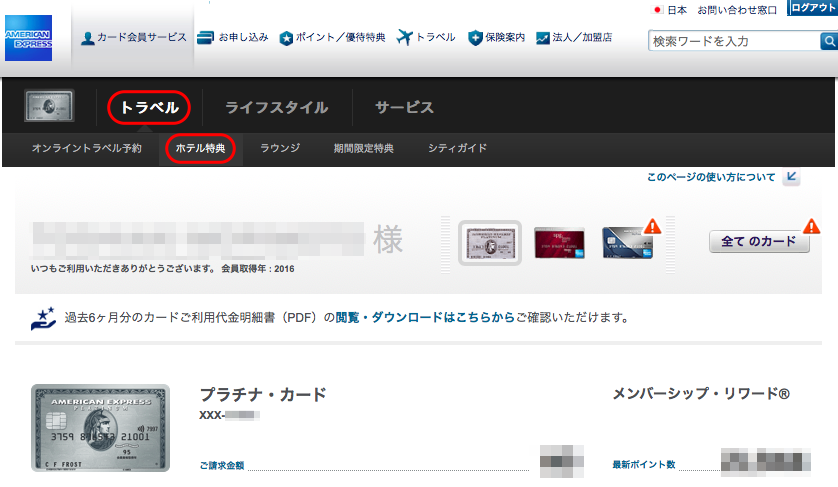Open 閲覧・ダウンロードはこちらから statement link
838x487 pixels.
point(425,318)
